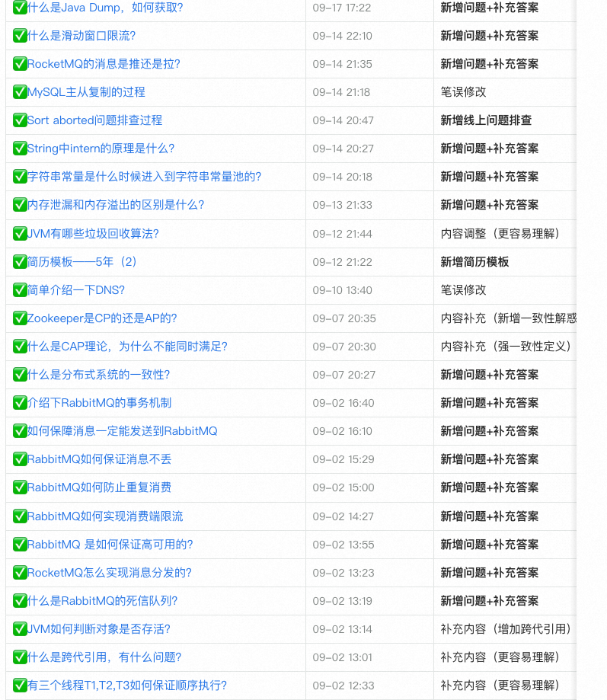Click green check icon beside 介绍下RabbitMQ的事务机制
The width and height of the screenshot is (607, 700).
[20, 403]
